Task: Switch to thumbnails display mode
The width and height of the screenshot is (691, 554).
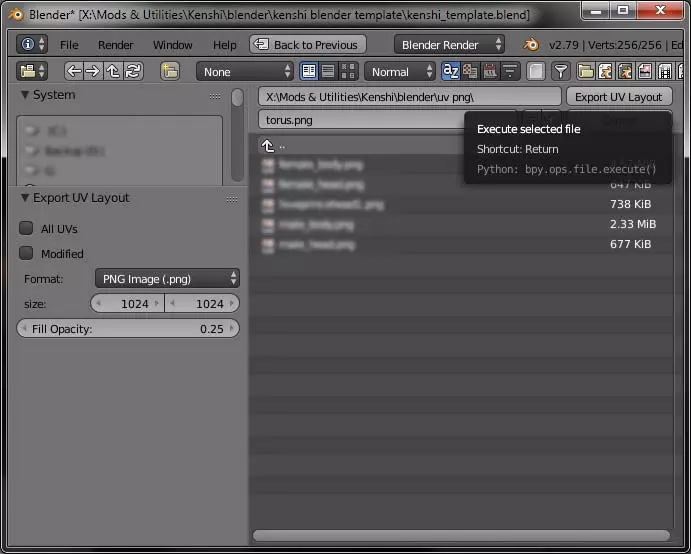Action: (x=348, y=71)
